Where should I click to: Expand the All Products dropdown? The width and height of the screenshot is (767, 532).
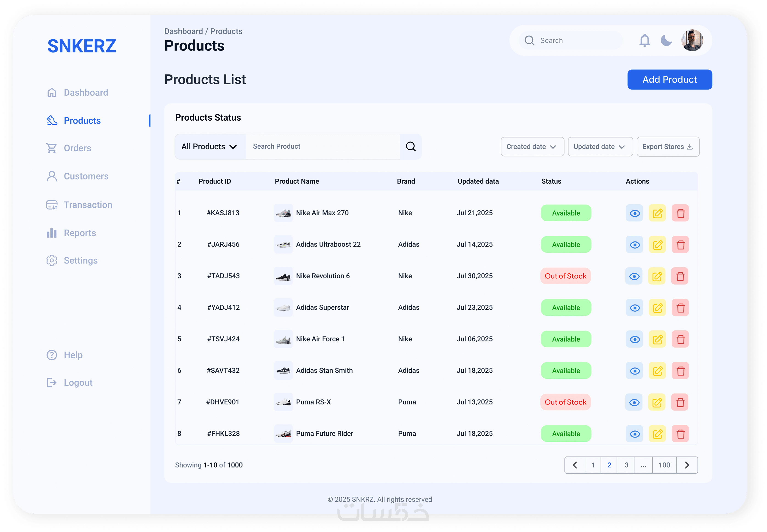pos(210,147)
